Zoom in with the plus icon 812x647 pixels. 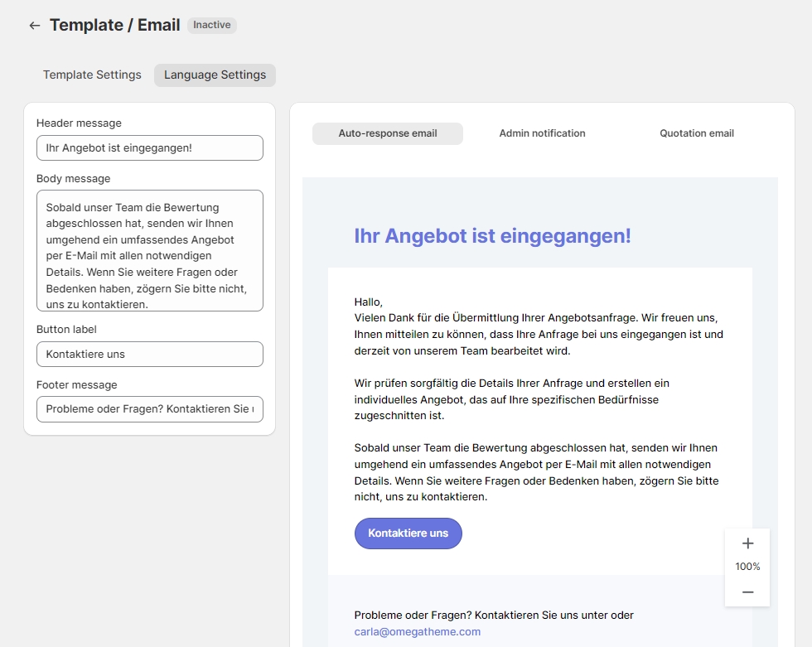(x=747, y=543)
